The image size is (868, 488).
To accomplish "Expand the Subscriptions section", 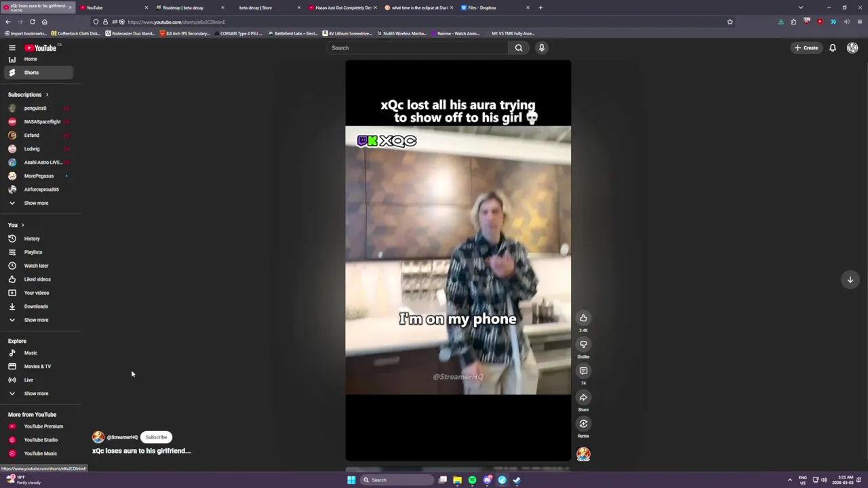I will (28, 95).
